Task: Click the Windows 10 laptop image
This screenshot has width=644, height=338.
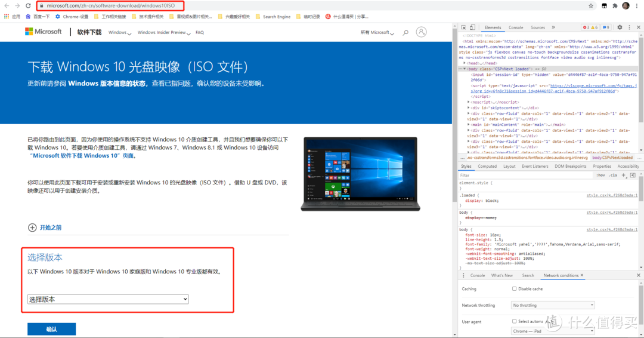Action: [360, 174]
